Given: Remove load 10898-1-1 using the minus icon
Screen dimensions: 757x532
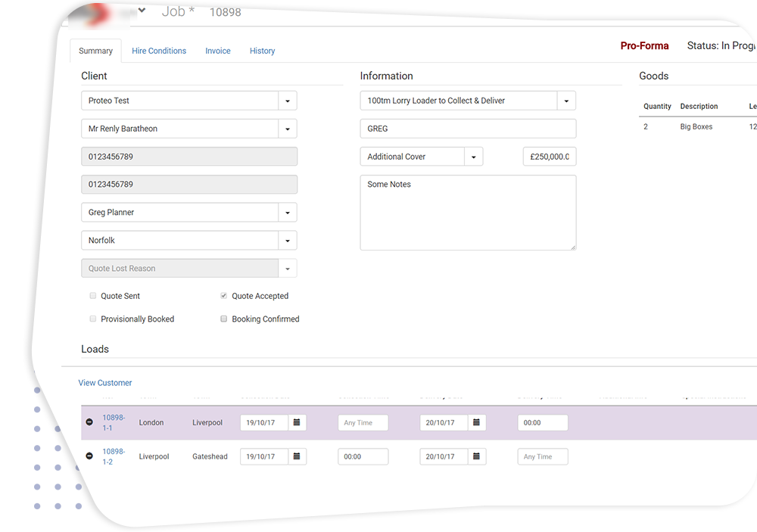Looking at the screenshot, I should click(91, 422).
